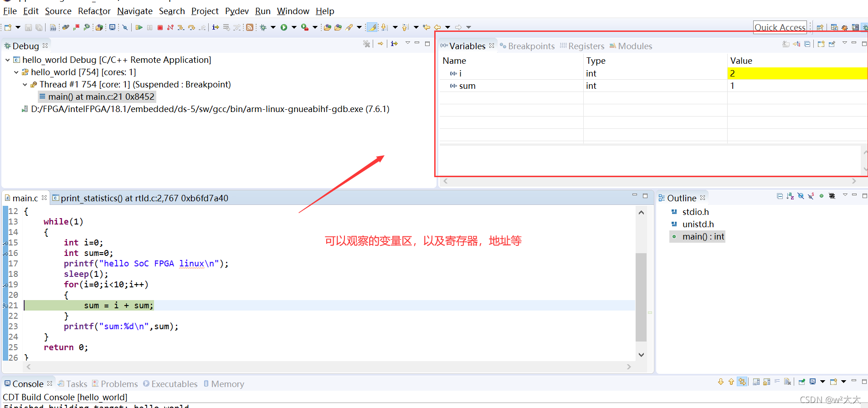Click the red Terminate button

click(x=160, y=27)
